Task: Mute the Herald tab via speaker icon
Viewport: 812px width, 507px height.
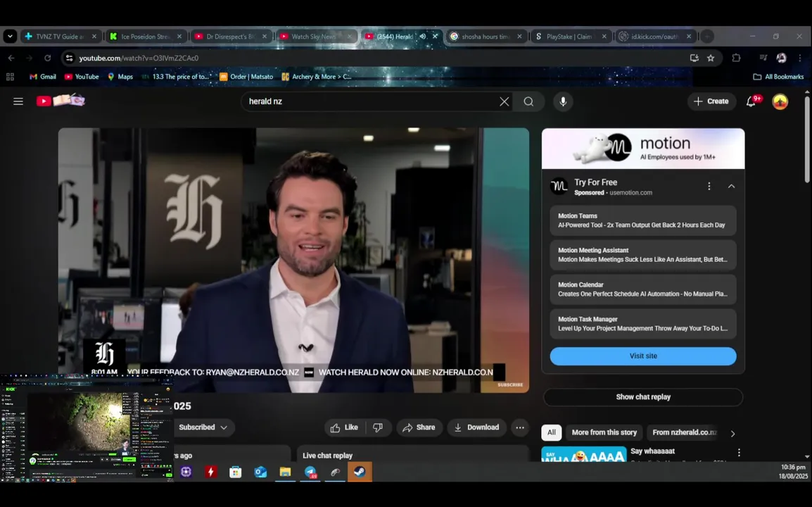Action: [423, 37]
